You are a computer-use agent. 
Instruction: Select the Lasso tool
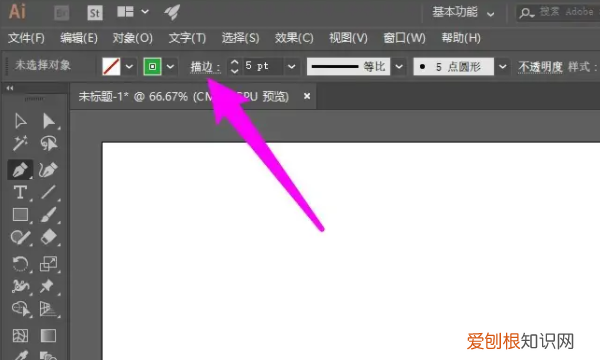[x=49, y=144]
